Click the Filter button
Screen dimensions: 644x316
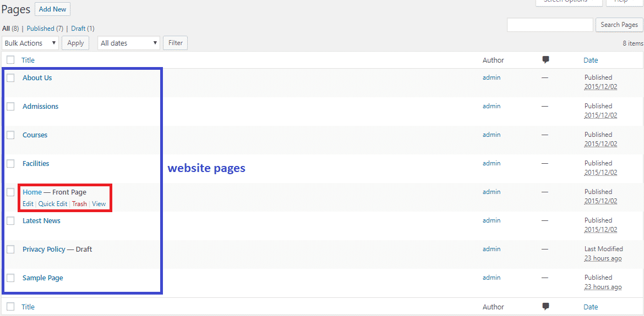(176, 43)
